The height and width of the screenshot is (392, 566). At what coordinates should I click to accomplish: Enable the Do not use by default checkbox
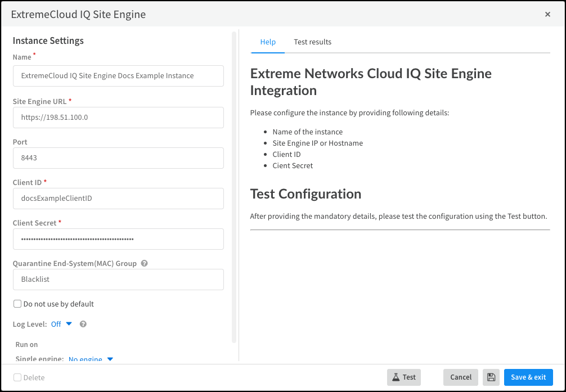tap(17, 304)
